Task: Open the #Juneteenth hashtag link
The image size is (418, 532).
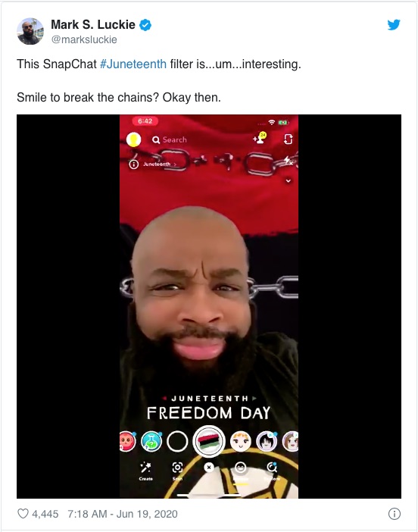Action: [133, 64]
